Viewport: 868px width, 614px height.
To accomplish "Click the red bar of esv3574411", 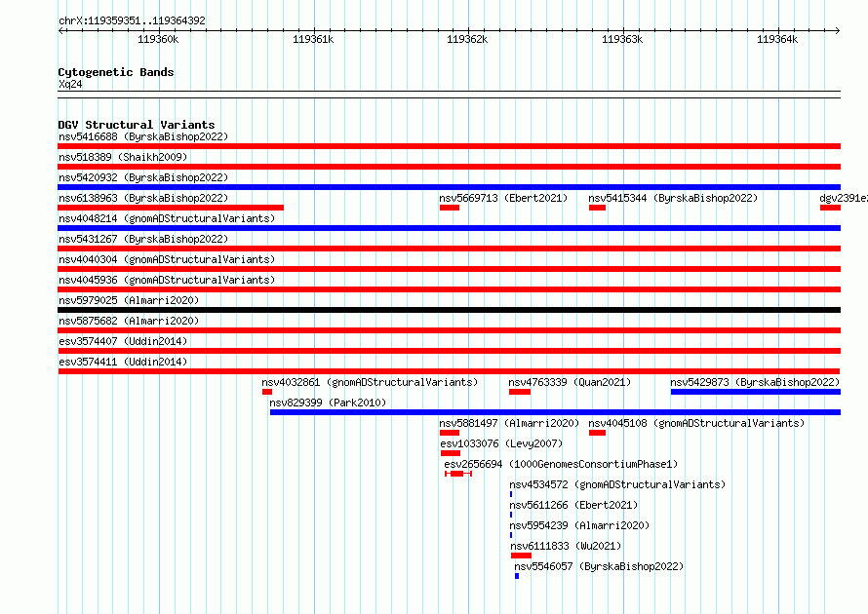I will click(x=449, y=371).
